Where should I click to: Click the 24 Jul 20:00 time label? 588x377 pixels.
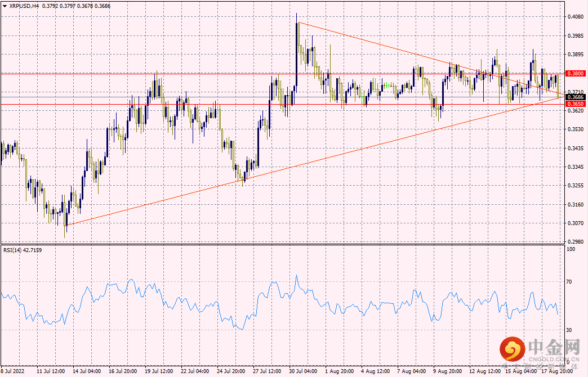click(230, 371)
